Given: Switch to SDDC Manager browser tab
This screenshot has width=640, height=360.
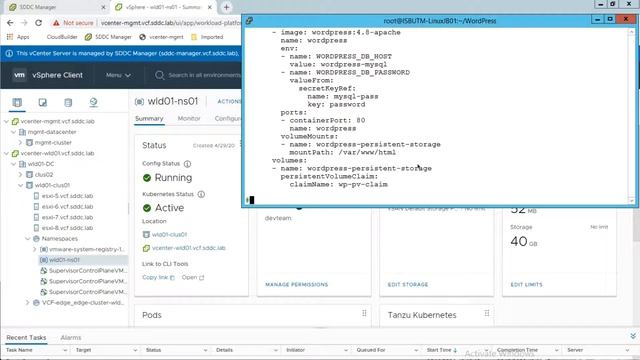Looking at the screenshot, I should pyautogui.click(x=55, y=7).
